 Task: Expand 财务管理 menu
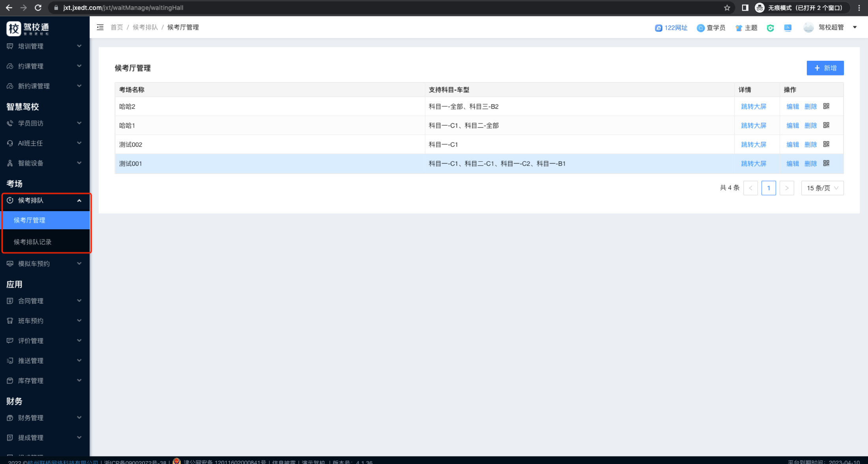tap(45, 417)
